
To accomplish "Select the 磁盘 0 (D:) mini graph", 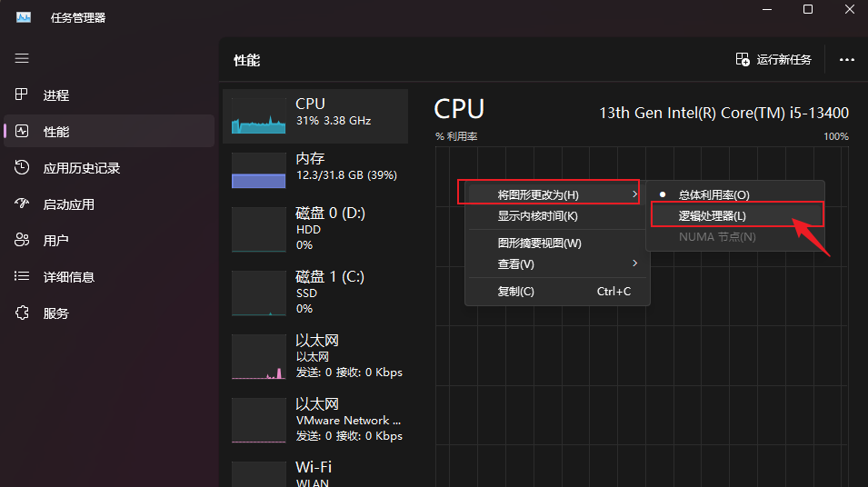I will [x=258, y=230].
